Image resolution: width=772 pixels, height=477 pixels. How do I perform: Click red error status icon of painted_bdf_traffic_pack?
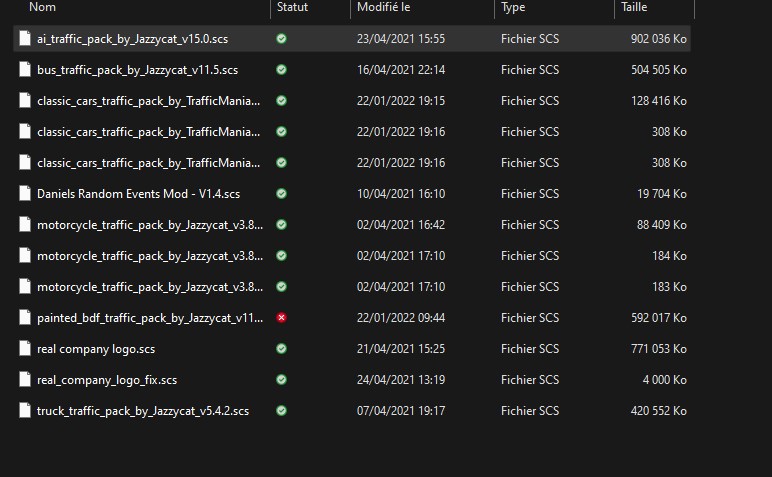coord(281,318)
